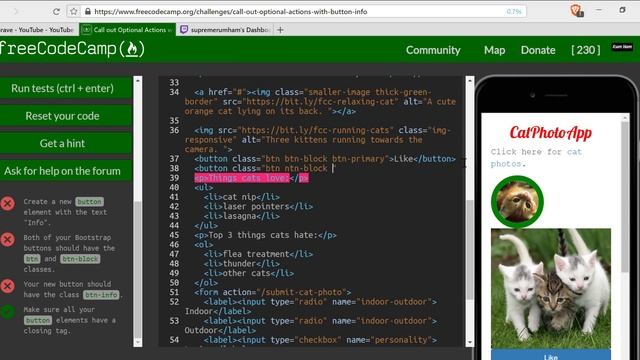Click line number 34 in the gutter
The width and height of the screenshot is (640, 360).
(x=174, y=92)
